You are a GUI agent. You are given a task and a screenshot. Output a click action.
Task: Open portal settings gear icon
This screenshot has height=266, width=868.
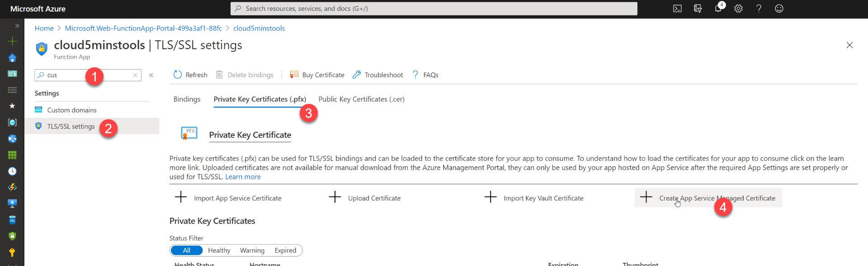(x=738, y=9)
